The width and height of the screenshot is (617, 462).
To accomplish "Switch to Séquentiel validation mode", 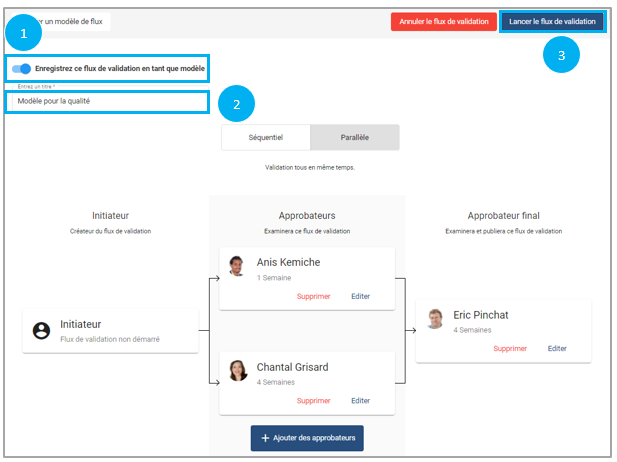I will coord(265,137).
